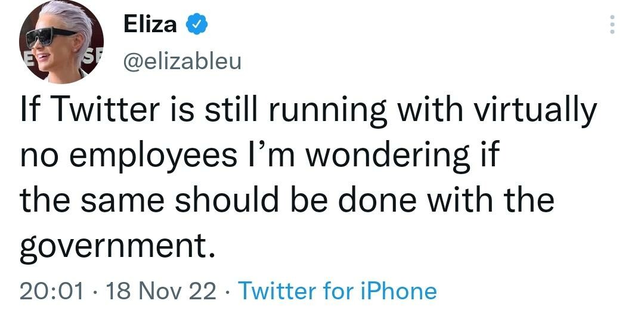Click 'no employees' phrase in tweet
644x313 pixels.
pos(128,156)
